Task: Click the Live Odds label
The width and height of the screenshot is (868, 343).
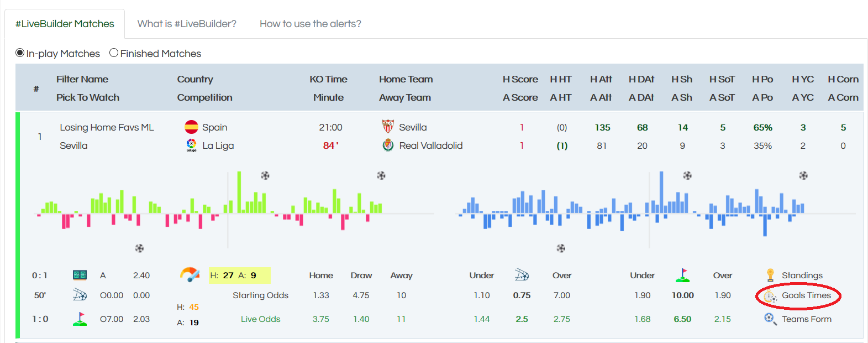Action: pyautogui.click(x=260, y=319)
